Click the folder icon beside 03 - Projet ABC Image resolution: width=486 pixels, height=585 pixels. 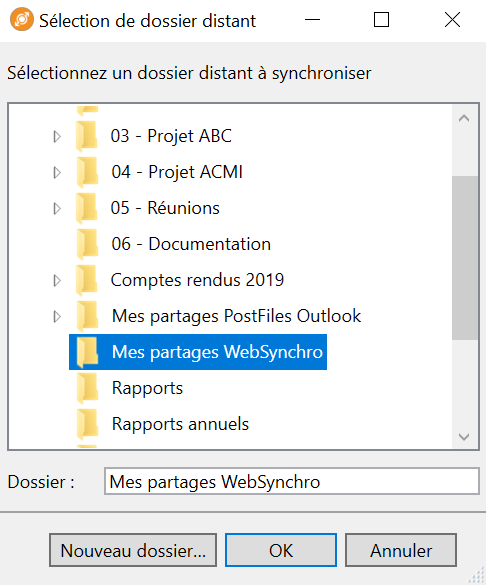pos(87,136)
